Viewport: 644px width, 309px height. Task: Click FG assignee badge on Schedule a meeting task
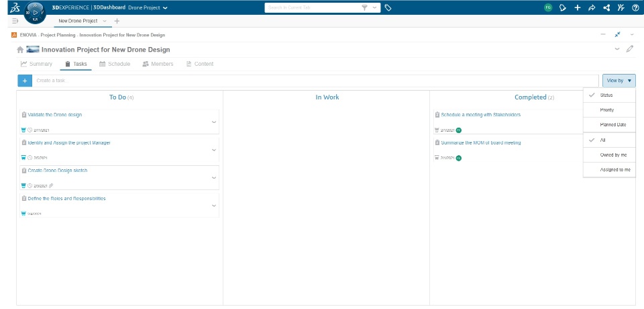pyautogui.click(x=459, y=130)
